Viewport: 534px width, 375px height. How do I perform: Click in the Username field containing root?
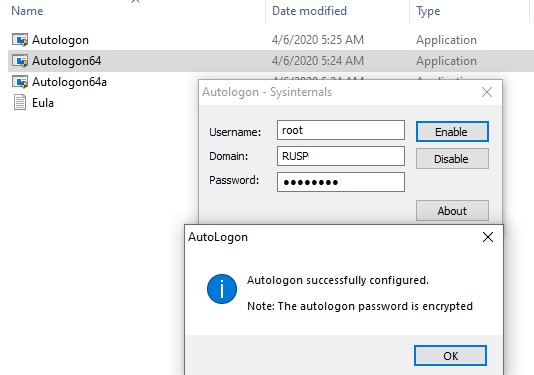[341, 130]
